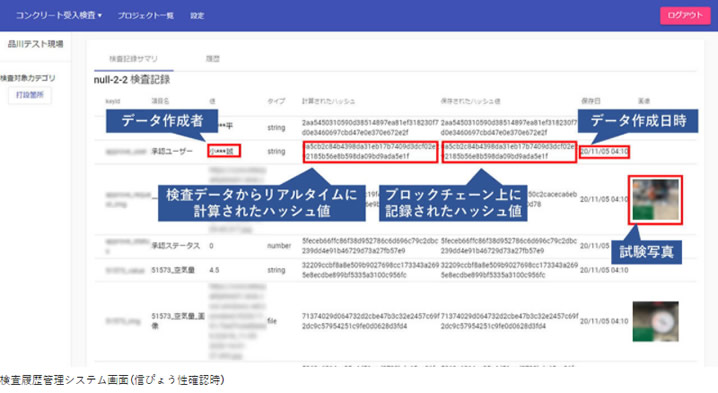Viewport: 718px width, 393px height.
Task: Open the 設定 menu item
Action: (x=197, y=16)
